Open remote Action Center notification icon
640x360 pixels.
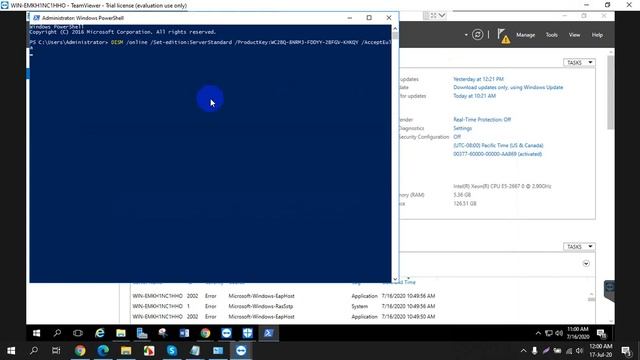[x=601, y=333]
